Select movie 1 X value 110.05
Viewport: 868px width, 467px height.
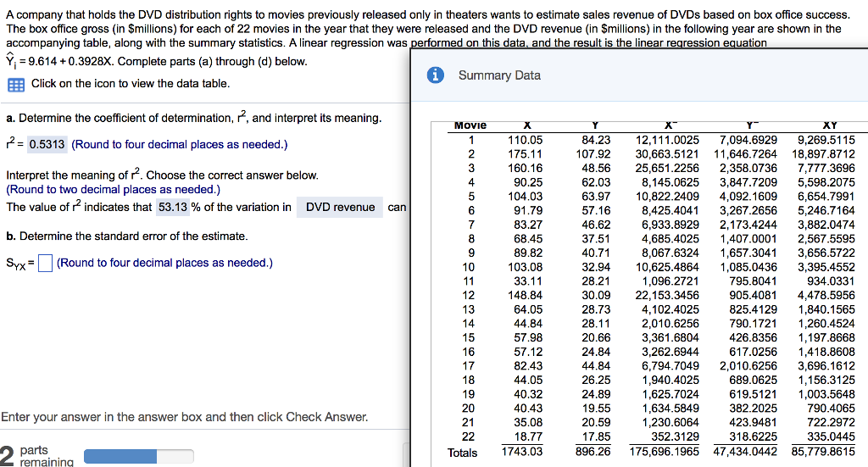click(x=526, y=140)
